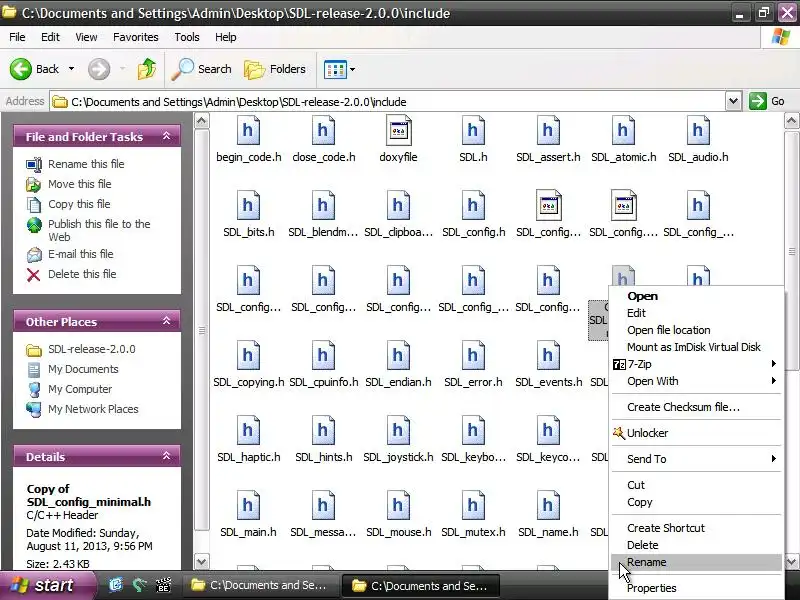Image resolution: width=800 pixels, height=600 pixels.
Task: Open begin_code.h header file icon
Action: pos(248,131)
